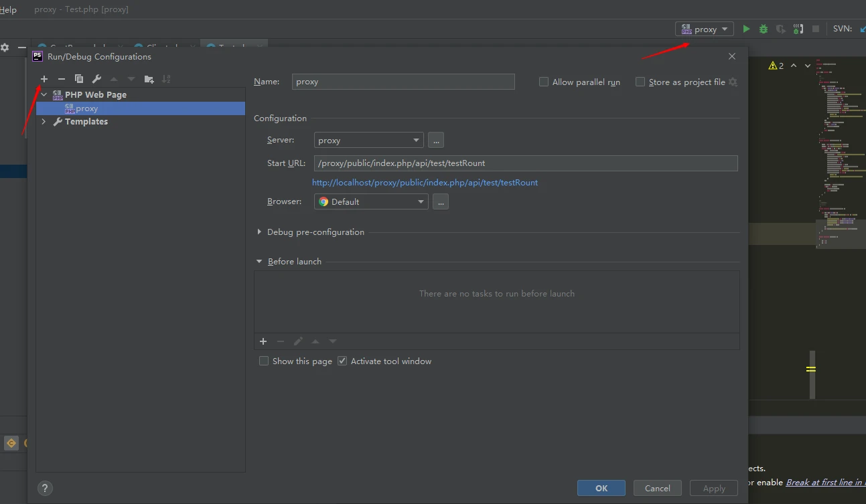
Task: Add a before launch task with plus
Action: click(263, 341)
